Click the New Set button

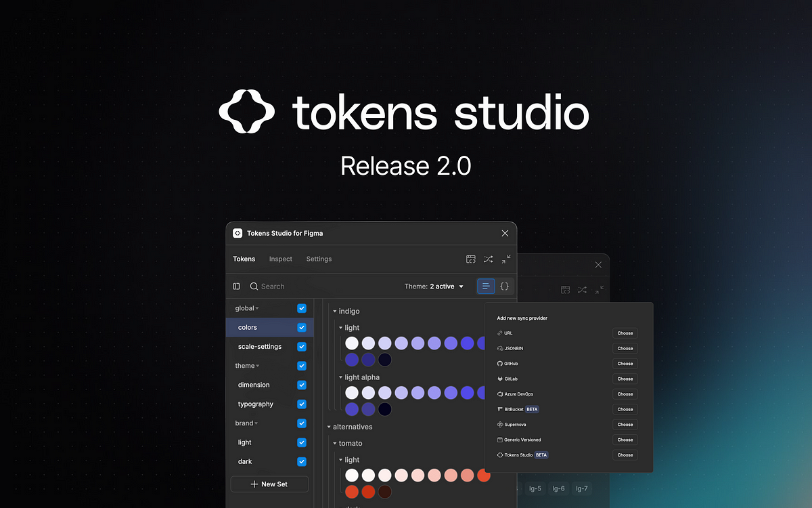(269, 484)
